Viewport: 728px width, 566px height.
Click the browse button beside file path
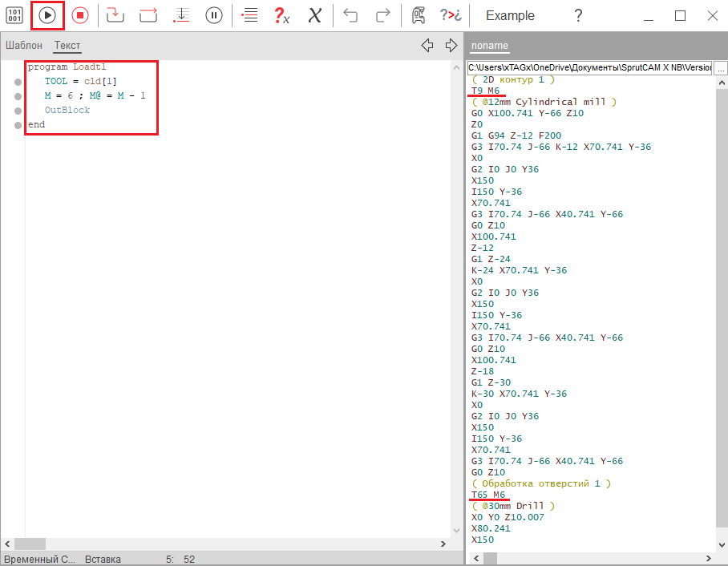720,68
